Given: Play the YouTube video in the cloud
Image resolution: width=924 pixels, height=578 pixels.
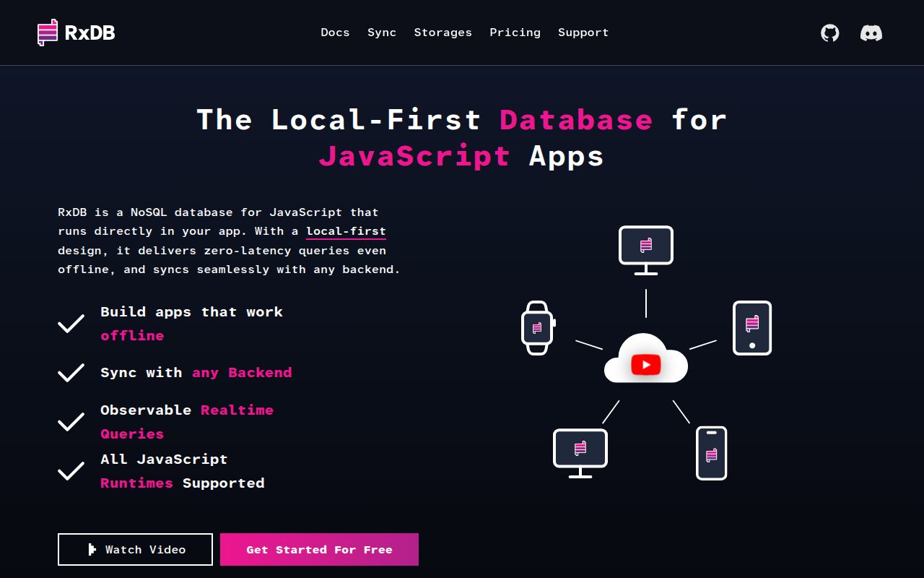Looking at the screenshot, I should click(646, 365).
